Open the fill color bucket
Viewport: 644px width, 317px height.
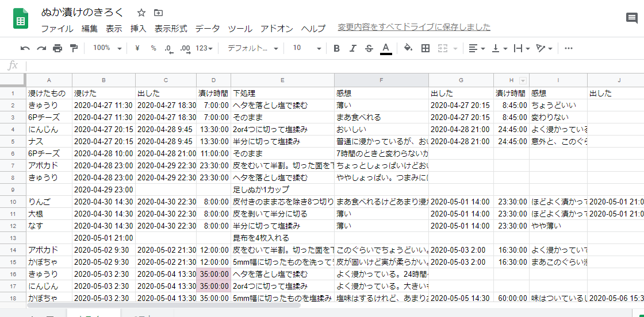click(408, 48)
